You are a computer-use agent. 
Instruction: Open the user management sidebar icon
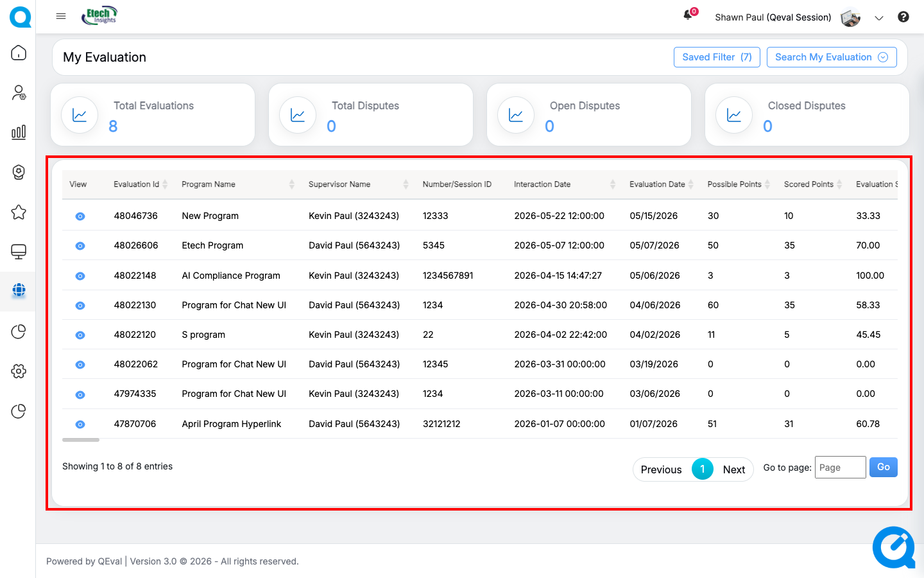coord(19,92)
